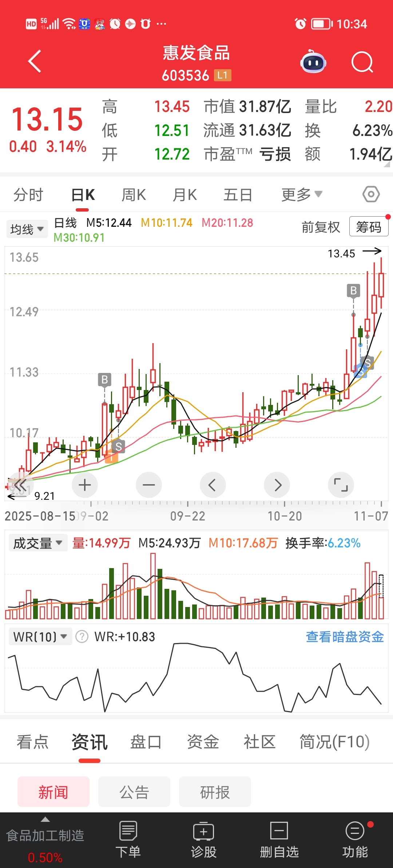Switch to 分时 chart tab
This screenshot has width=393, height=868.
(x=28, y=195)
